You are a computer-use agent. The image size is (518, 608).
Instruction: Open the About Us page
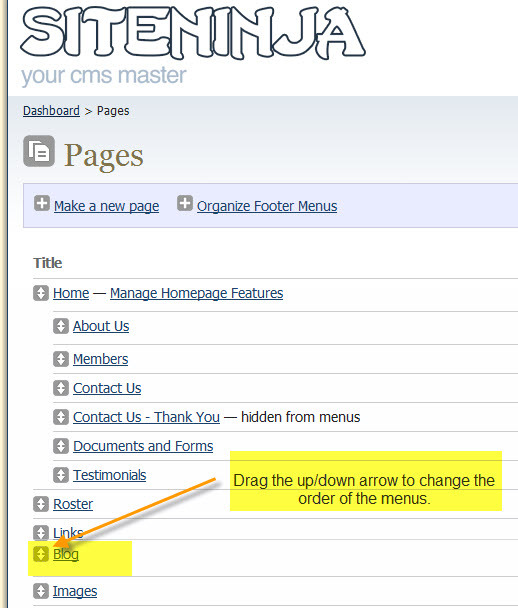[x=101, y=326]
